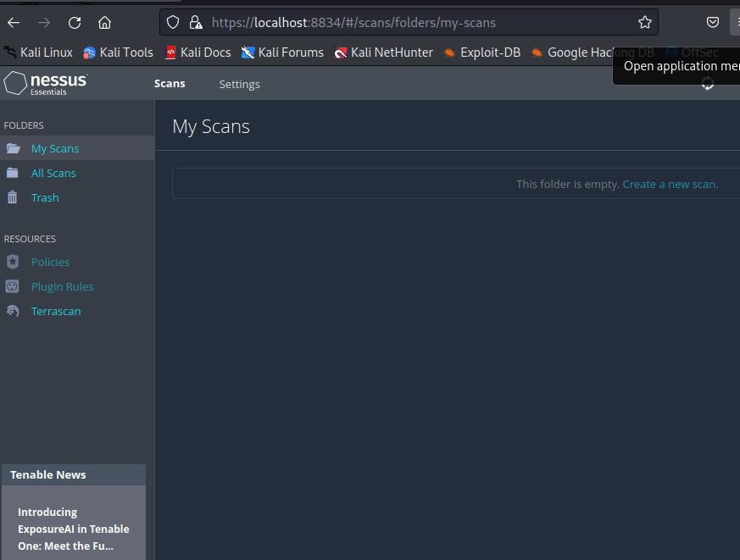Viewport: 740px width, 560px height.
Task: Open Terrascan under Resources
Action: click(56, 312)
